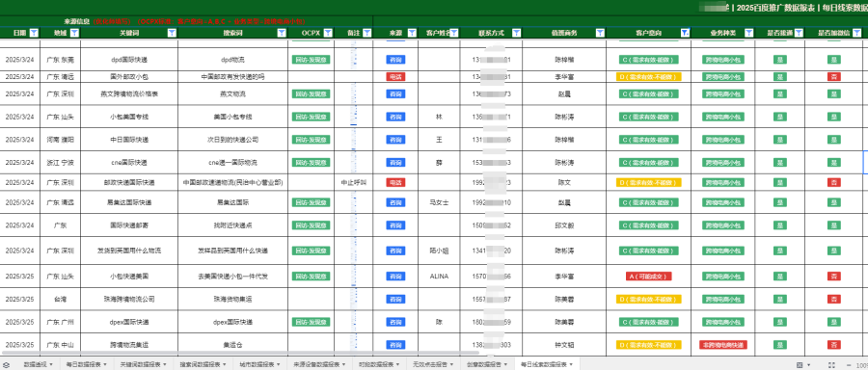Switch to the 创意数据报告 sheet tab
This screenshot has width=868, height=370.
[484, 365]
